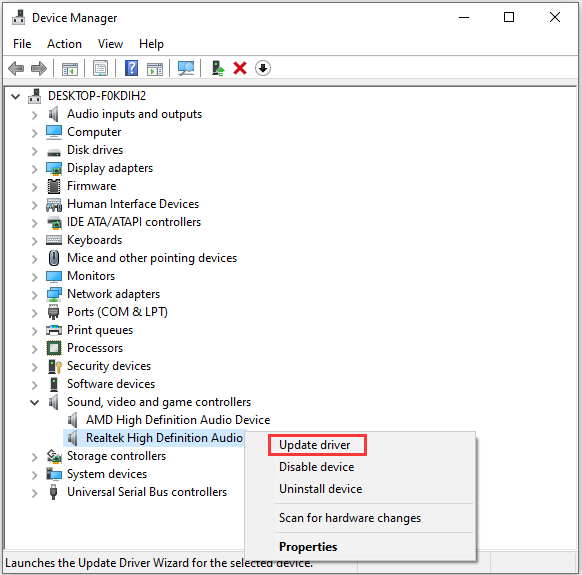Expand the Network adapters node
This screenshot has height=575, width=582.
(35, 295)
